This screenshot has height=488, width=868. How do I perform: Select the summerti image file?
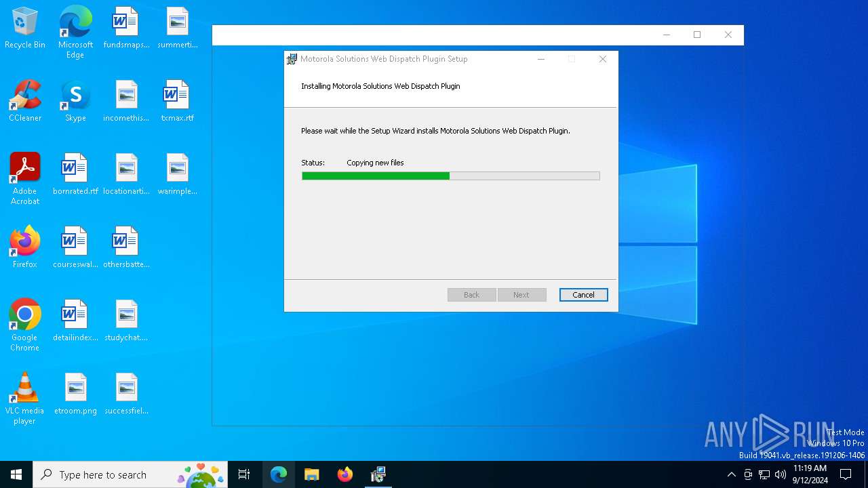177,28
